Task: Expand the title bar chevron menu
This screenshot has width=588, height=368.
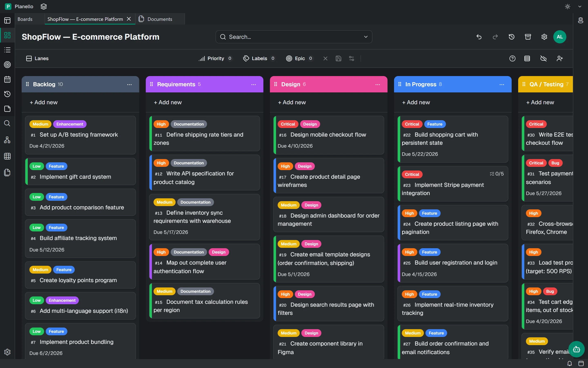Action: click(580, 7)
